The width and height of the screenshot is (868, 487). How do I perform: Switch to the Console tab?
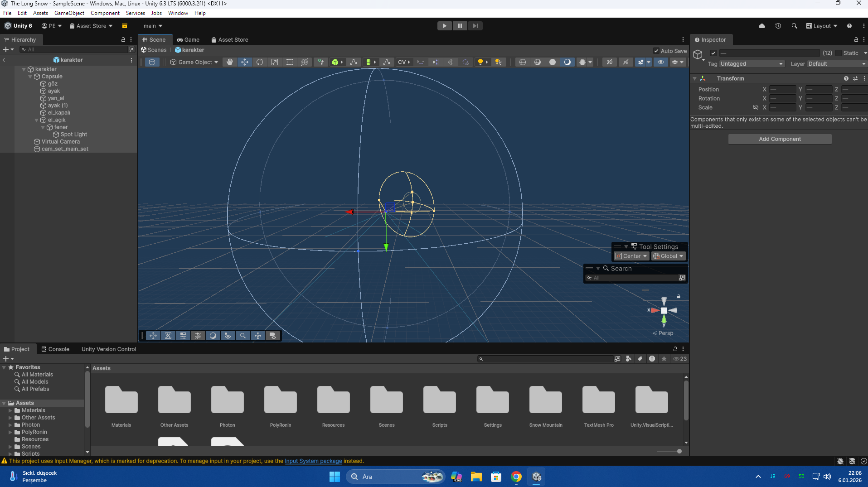pos(55,349)
